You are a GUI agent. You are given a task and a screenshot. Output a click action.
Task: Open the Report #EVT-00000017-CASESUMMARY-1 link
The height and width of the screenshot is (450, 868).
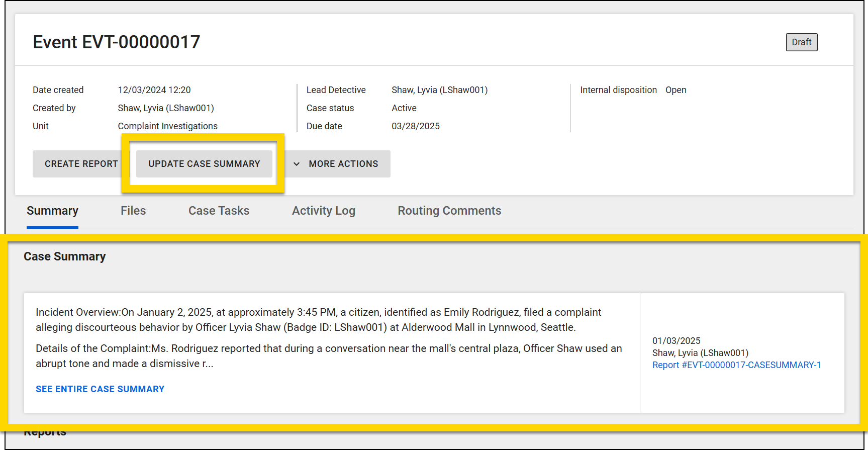pyautogui.click(x=736, y=365)
